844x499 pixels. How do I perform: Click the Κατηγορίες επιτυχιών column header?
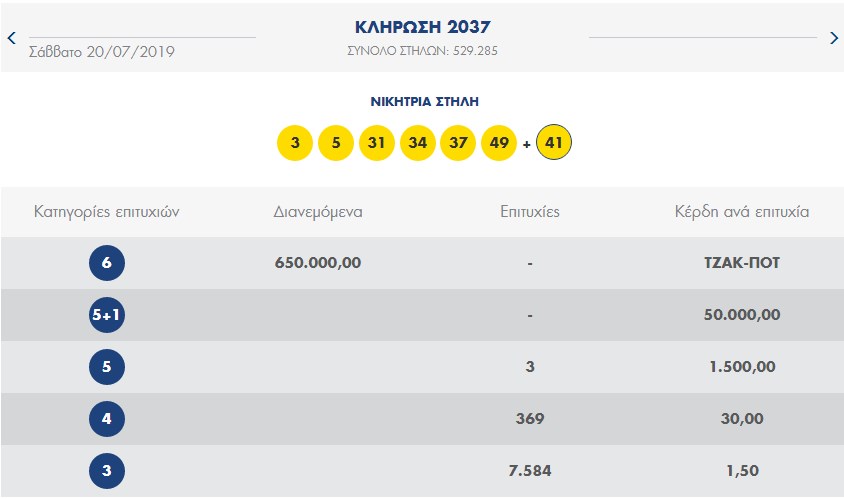[107, 212]
